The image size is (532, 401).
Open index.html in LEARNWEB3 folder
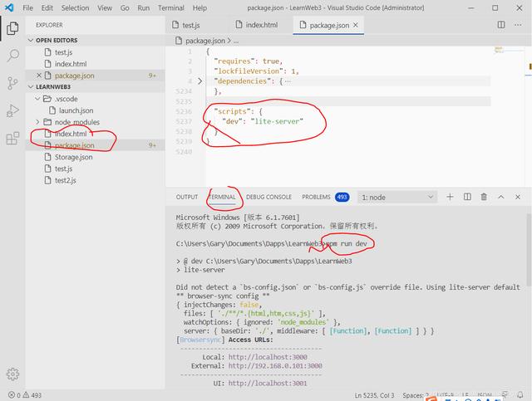point(95,134)
